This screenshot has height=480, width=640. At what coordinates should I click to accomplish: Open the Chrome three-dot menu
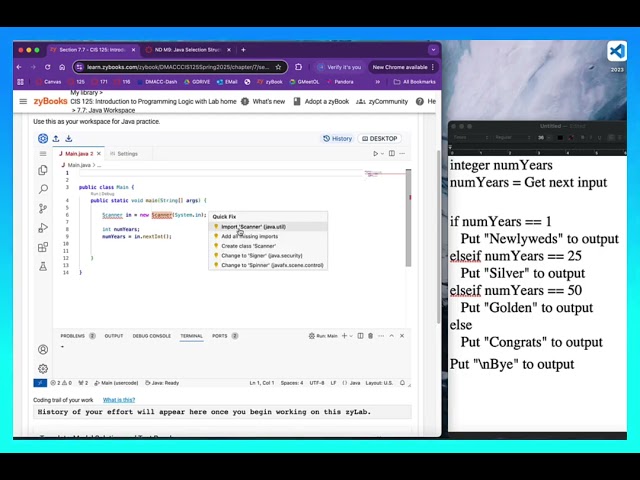(x=433, y=67)
